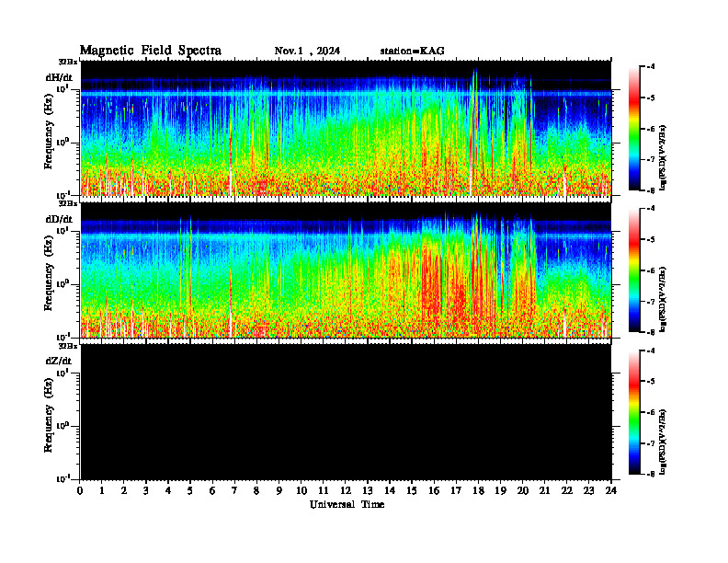Click hour 9 on the Universal Time axis
The image size is (728, 563).
(279, 491)
